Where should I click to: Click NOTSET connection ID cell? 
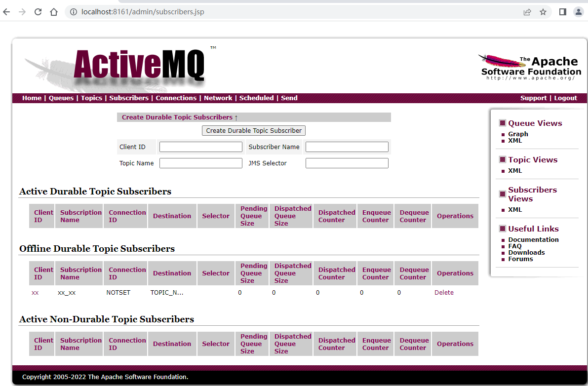pos(118,293)
